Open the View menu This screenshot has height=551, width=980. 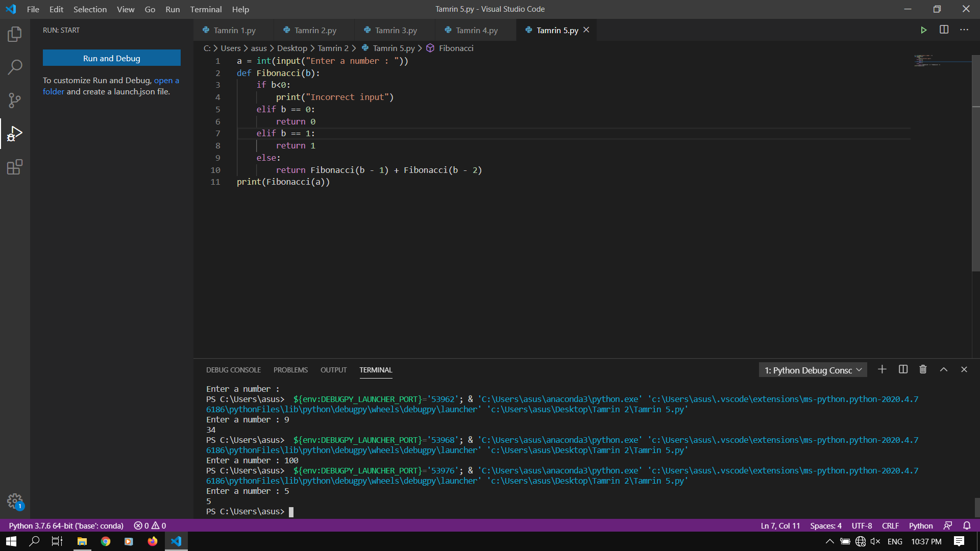(x=126, y=9)
